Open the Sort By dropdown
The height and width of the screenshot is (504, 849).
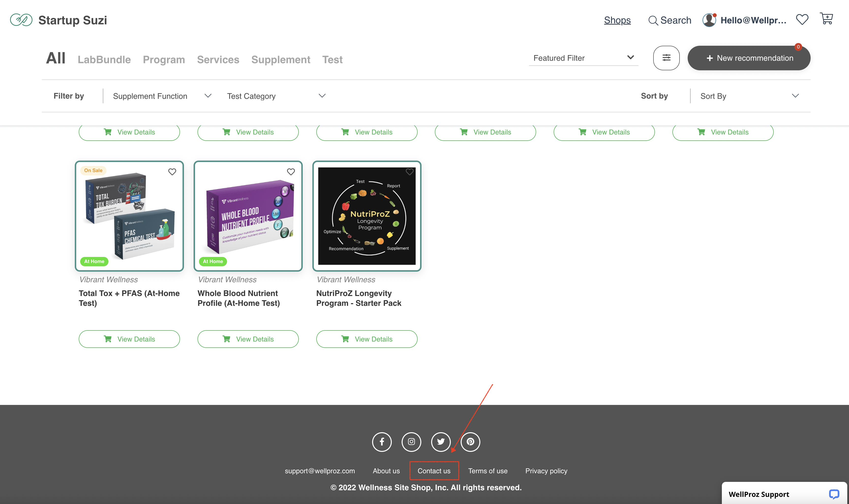tap(749, 96)
